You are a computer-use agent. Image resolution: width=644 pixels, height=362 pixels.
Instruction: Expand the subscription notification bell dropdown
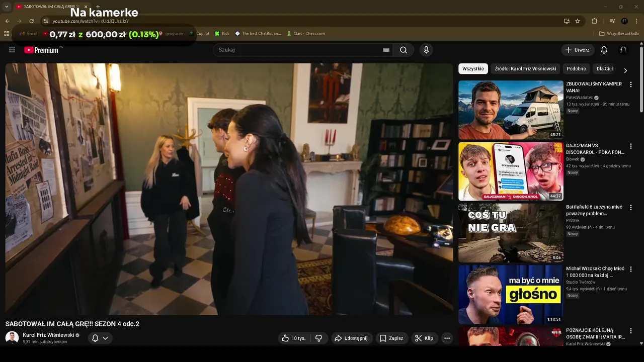pyautogui.click(x=100, y=338)
